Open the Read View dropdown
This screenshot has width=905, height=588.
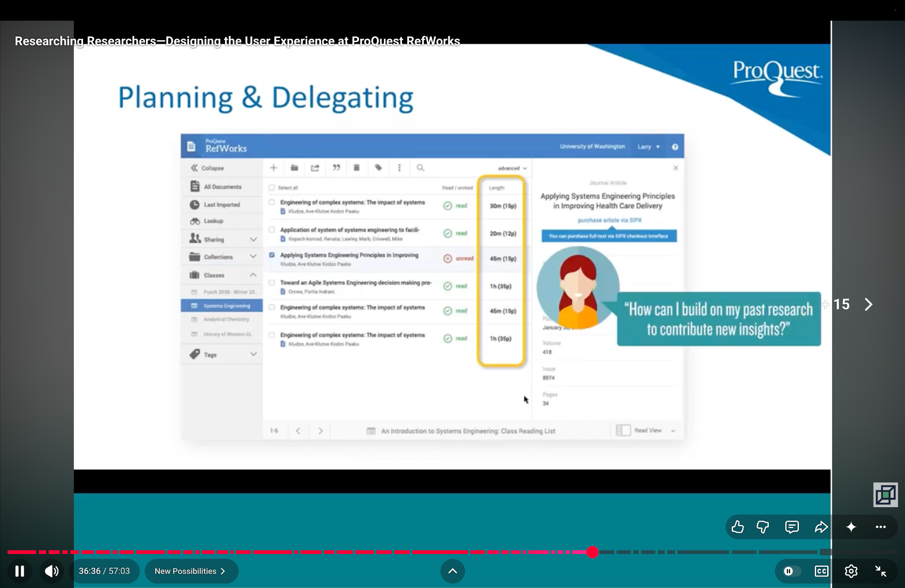coord(646,430)
